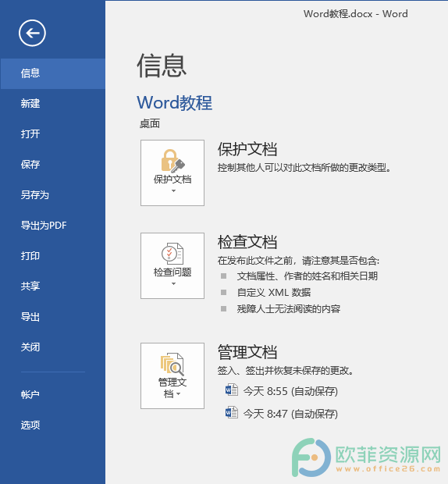The width and height of the screenshot is (448, 484).
Task: Expand the 保护文档 dropdown arrow
Action: point(173,190)
